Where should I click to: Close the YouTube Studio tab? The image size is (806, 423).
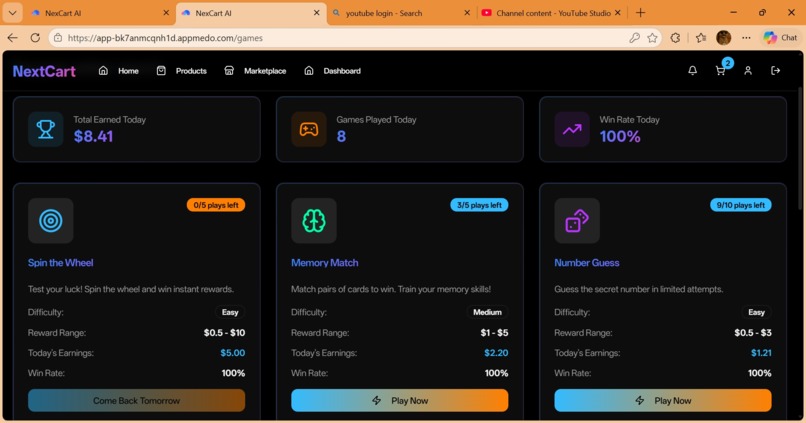coord(617,13)
